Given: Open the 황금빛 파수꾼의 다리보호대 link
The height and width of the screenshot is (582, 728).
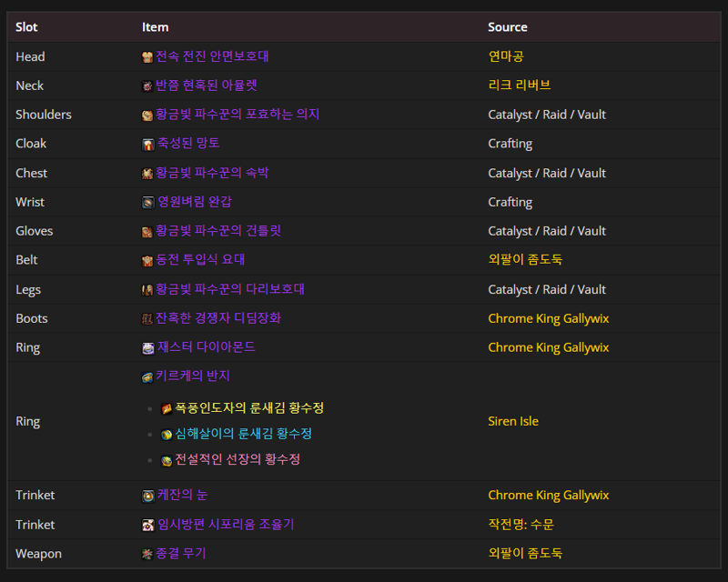Looking at the screenshot, I should [x=230, y=289].
